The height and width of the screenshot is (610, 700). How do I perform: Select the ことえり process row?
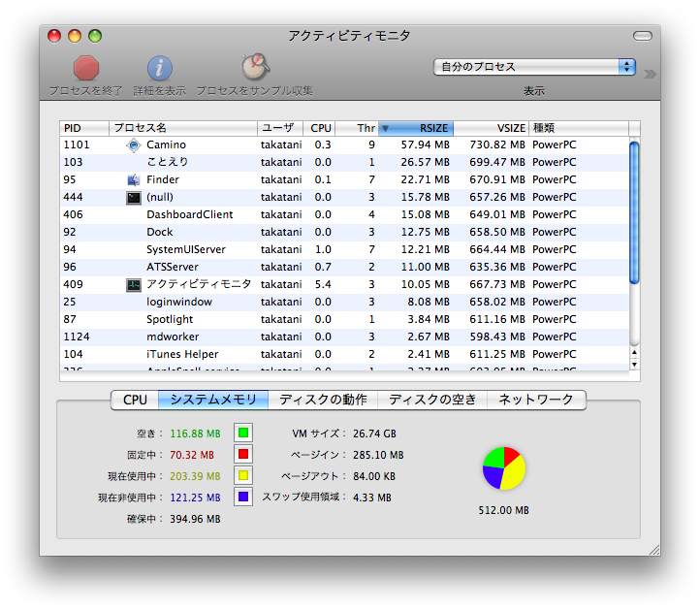click(x=344, y=162)
